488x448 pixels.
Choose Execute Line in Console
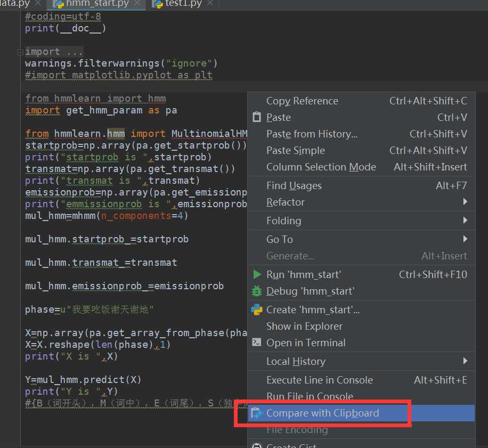pyautogui.click(x=362, y=380)
